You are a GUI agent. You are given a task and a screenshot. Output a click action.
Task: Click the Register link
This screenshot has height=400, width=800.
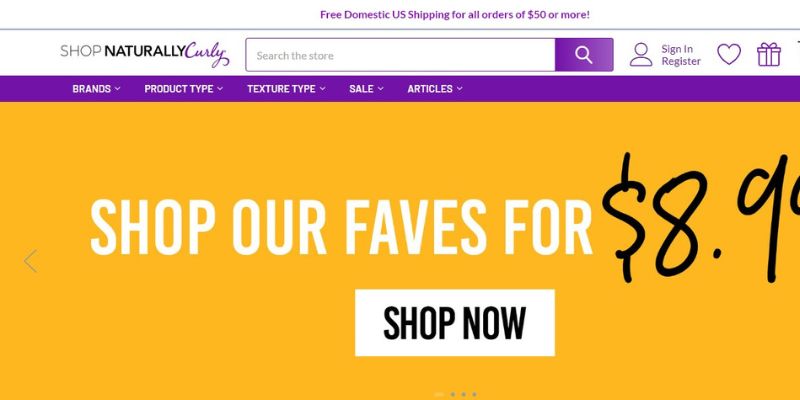tap(681, 61)
